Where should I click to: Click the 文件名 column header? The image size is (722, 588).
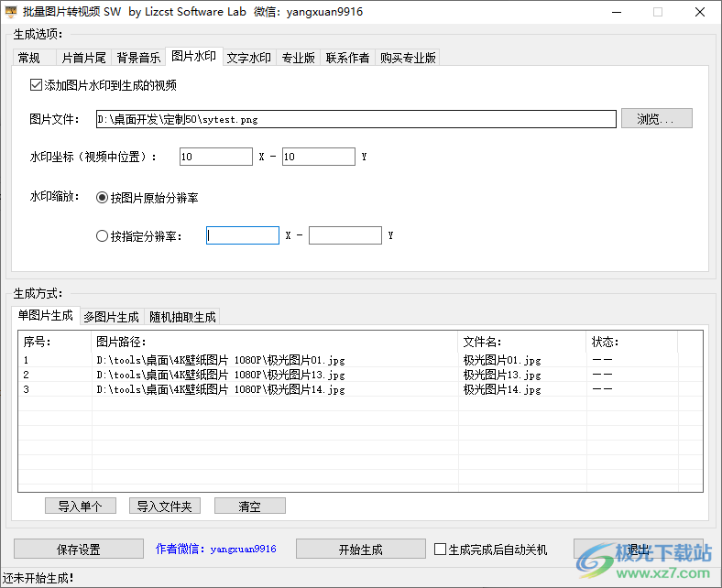(522, 342)
